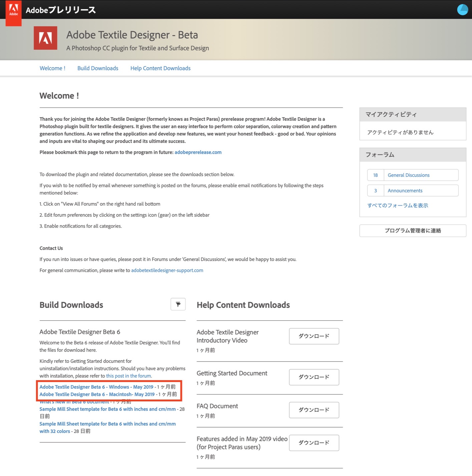Click the Help Content Downloads section heading
This screenshot has width=472, height=476.
point(243,305)
